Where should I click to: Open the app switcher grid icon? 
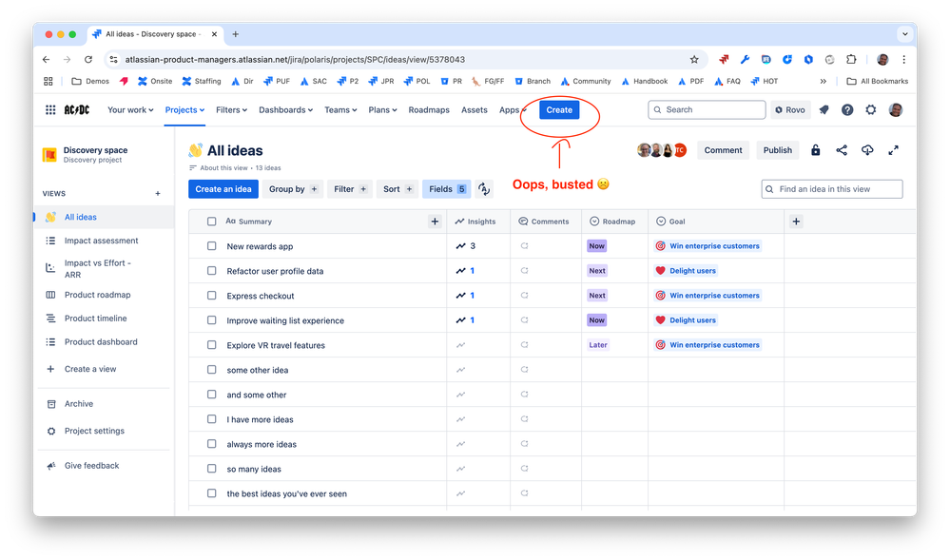tap(50, 109)
